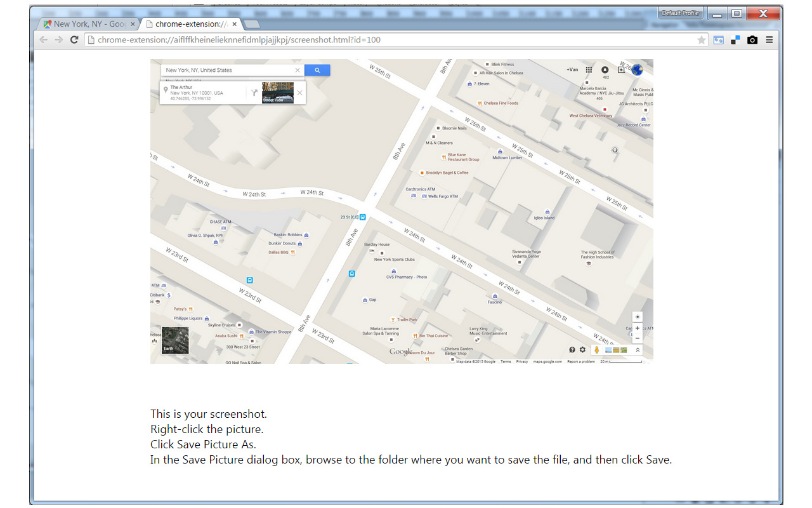Reload the current page
The width and height of the screenshot is (812, 508).
click(74, 40)
